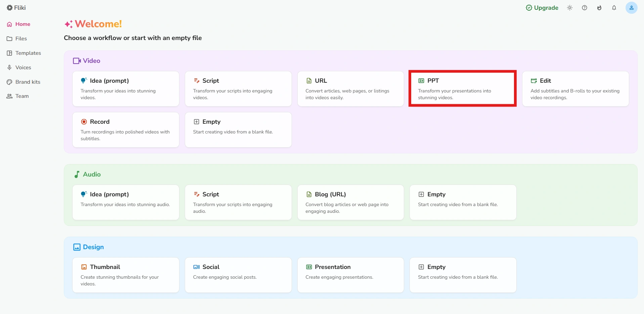Choose the URL video workflow card
The image size is (644, 314).
tap(351, 89)
